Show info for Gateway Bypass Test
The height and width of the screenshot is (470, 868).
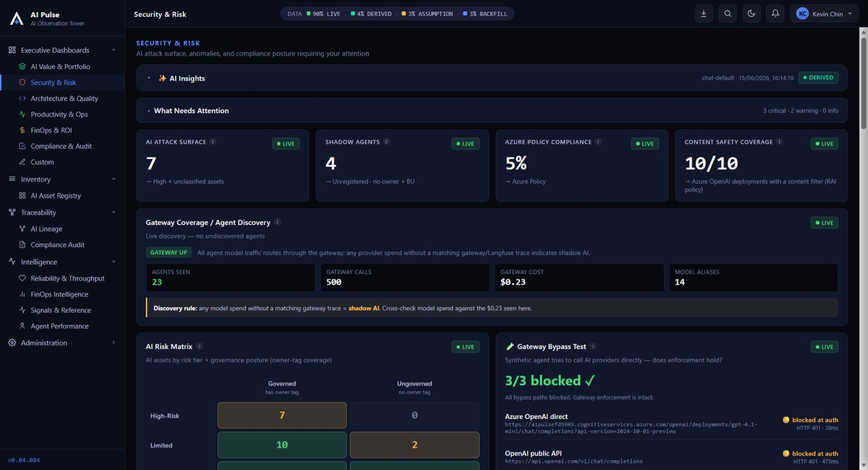[593, 346]
